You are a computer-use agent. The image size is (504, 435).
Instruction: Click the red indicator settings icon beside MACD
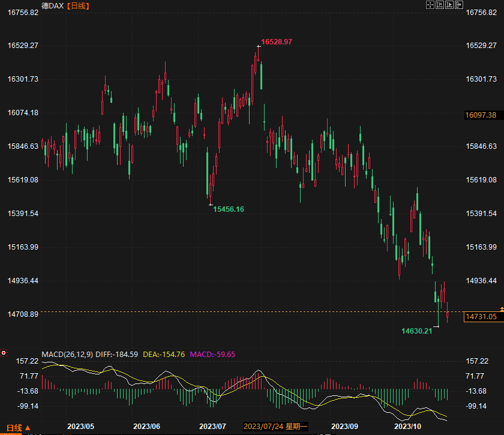point(4,353)
